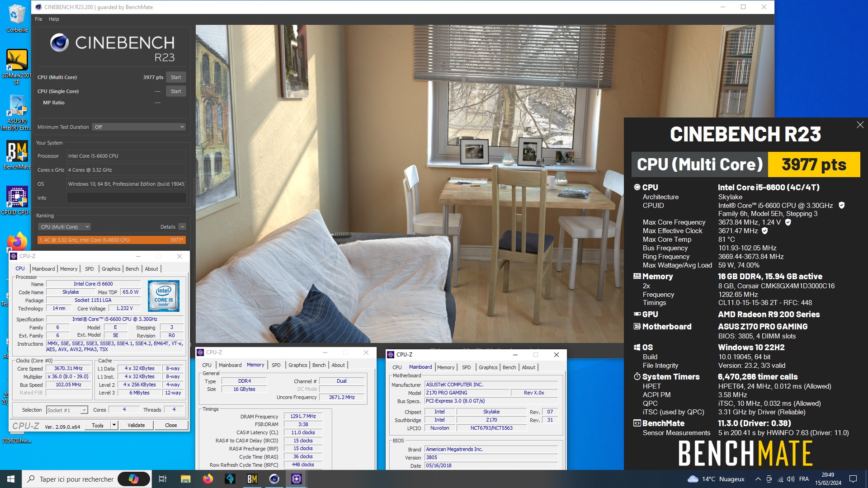
Task: Open the weather widget showing 14°C Nuageux
Action: pos(716,479)
